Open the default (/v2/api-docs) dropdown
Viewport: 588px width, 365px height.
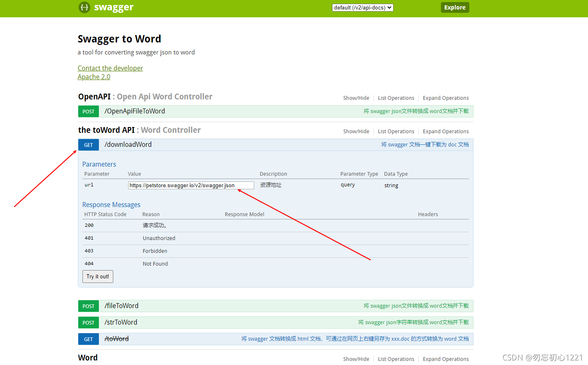(x=363, y=7)
